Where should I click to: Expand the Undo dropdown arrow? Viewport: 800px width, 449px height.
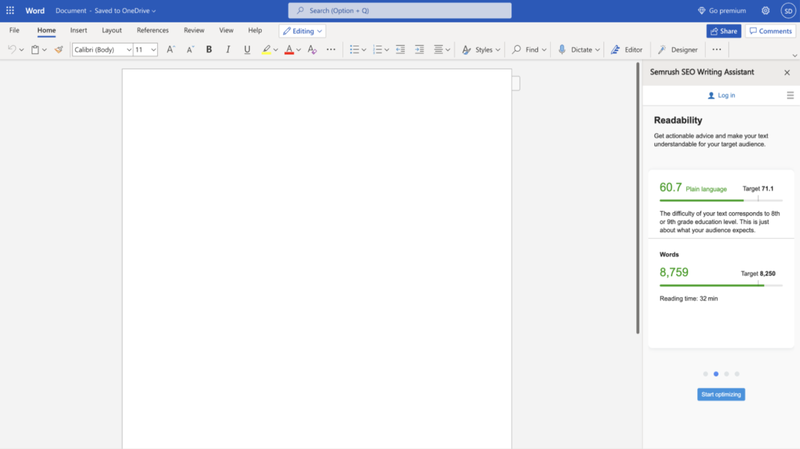pyautogui.click(x=21, y=50)
